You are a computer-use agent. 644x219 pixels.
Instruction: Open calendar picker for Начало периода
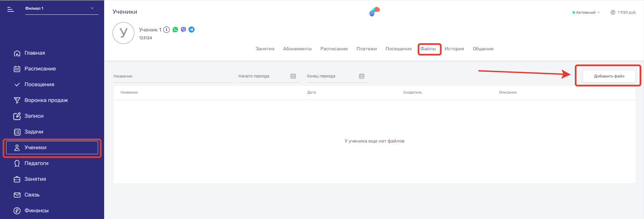pos(293,76)
